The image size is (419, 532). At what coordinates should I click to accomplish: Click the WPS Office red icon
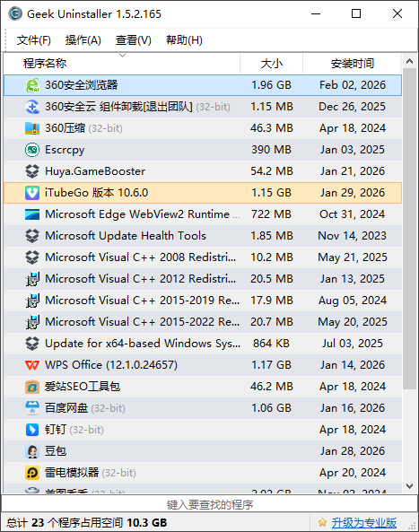click(x=32, y=365)
